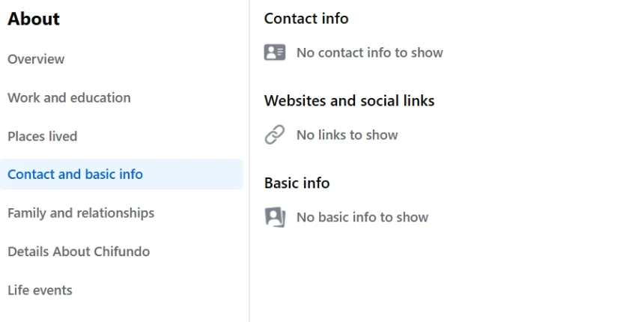The height and width of the screenshot is (322, 644).
Task: Click the basic info person icon
Action: click(x=275, y=217)
